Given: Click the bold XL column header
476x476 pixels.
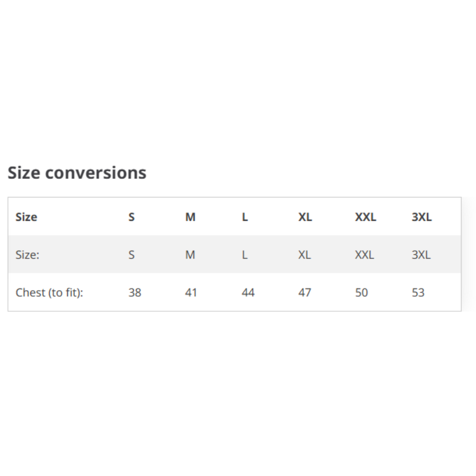Looking at the screenshot, I should [x=305, y=217].
